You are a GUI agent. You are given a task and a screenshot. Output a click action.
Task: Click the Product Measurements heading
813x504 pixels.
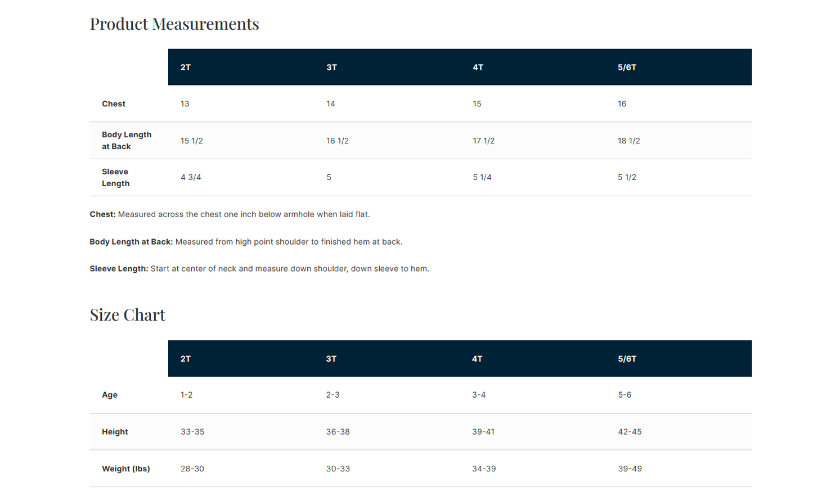(174, 24)
